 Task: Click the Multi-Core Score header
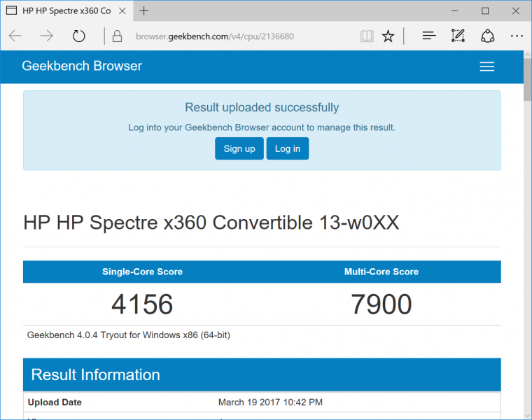(381, 272)
